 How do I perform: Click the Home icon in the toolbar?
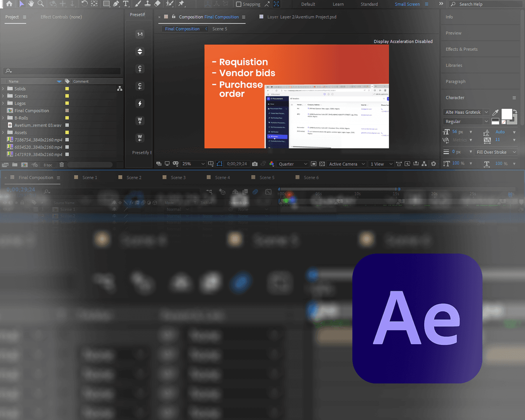(9, 3)
